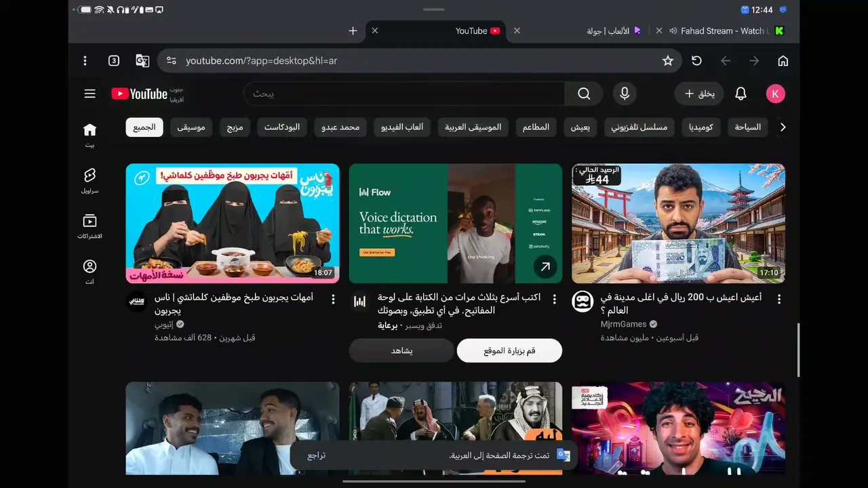Image resolution: width=868 pixels, height=488 pixels.
Task: Filter by ألعاب الفيديو chip
Action: click(402, 127)
